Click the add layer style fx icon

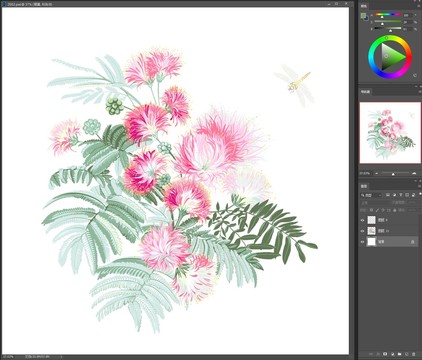click(378, 354)
